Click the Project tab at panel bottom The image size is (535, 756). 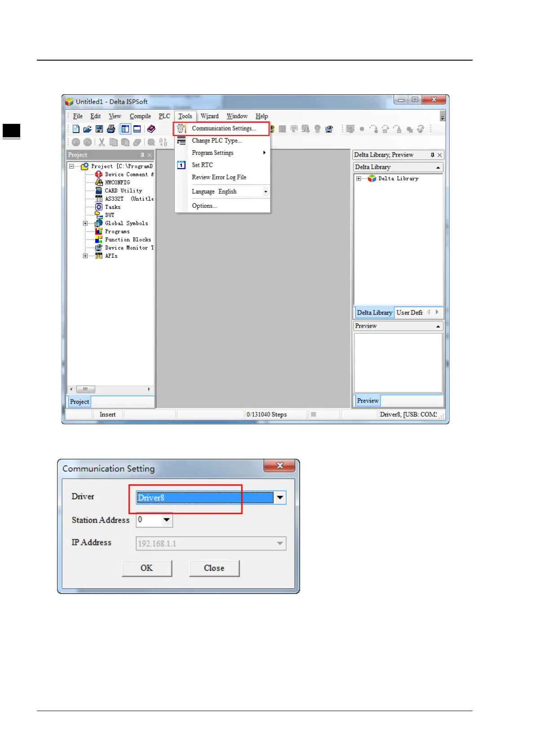point(80,402)
